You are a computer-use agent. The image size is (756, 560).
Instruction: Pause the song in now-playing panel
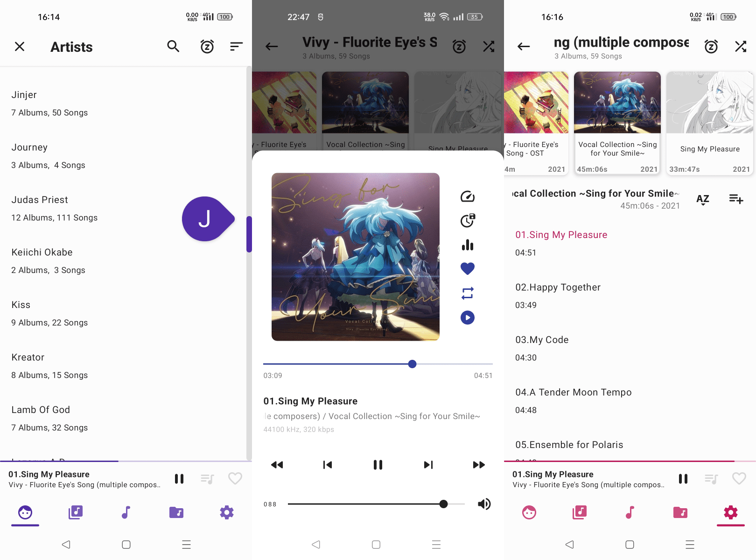[378, 465]
